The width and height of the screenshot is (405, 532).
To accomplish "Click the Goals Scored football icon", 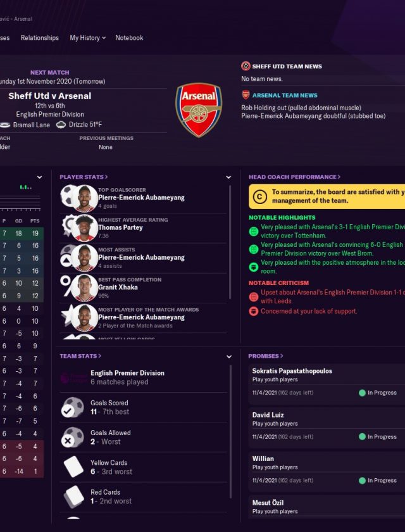I will coord(72,407).
